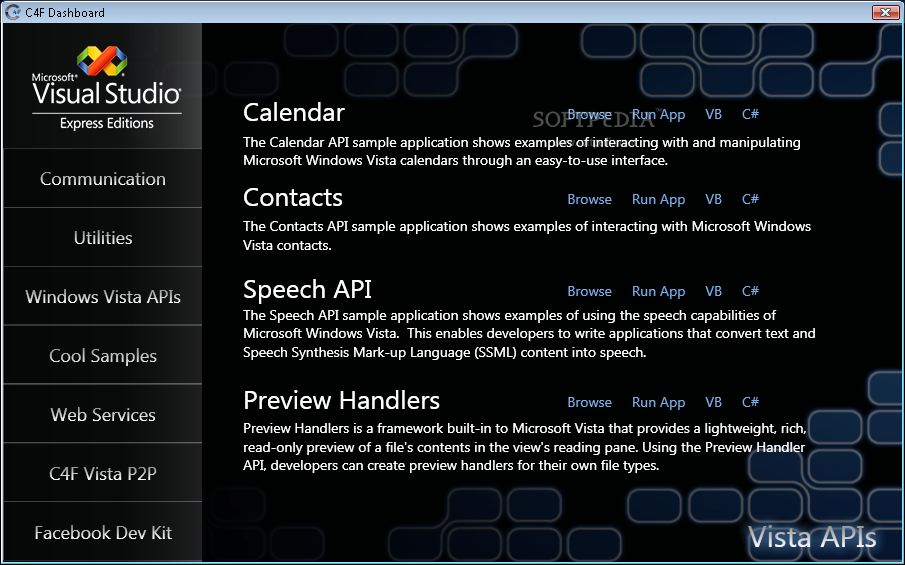
Task: Run the Preview Handlers sample app
Action: click(x=659, y=402)
